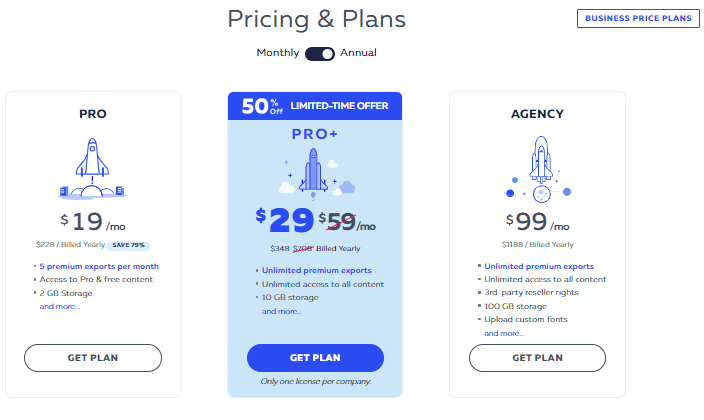Image resolution: width=704 pixels, height=420 pixels.
Task: Click the $29 discounted PRO+ price
Action: pos(285,220)
